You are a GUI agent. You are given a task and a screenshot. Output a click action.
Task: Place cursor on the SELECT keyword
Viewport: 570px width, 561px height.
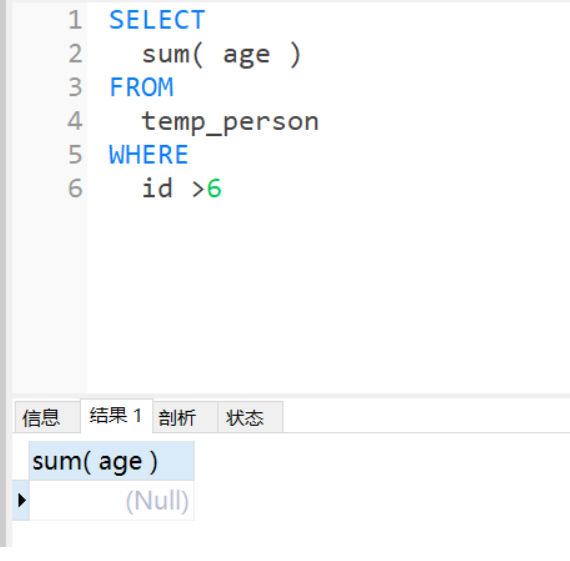pyautogui.click(x=157, y=20)
